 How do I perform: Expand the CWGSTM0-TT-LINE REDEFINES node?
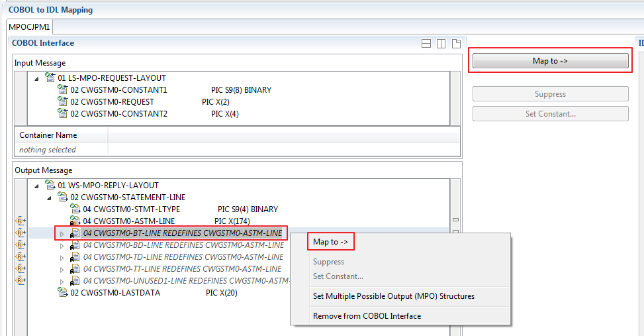click(x=62, y=270)
